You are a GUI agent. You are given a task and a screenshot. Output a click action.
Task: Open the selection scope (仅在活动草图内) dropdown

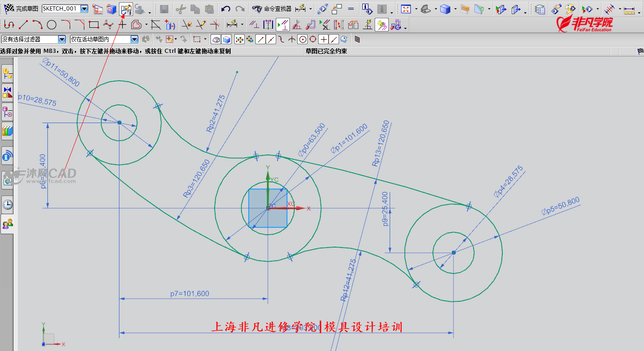[134, 40]
